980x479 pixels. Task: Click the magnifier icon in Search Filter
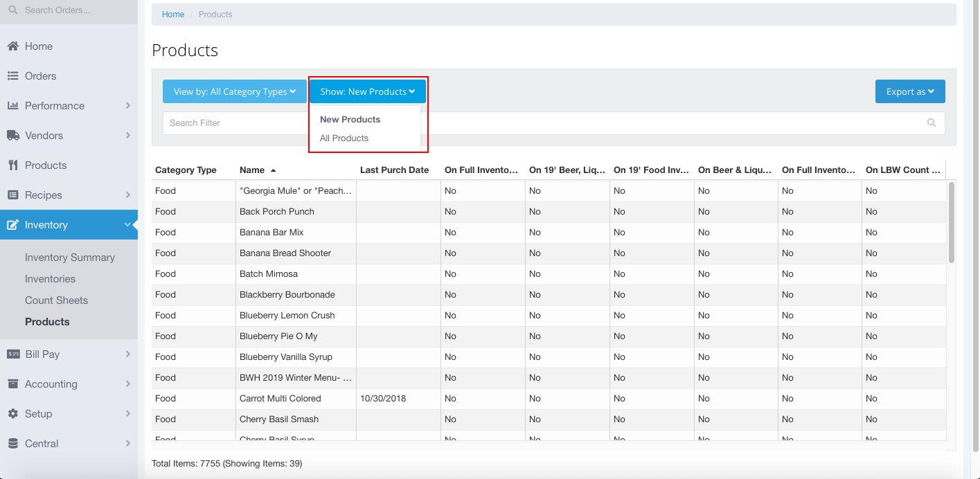tap(932, 123)
